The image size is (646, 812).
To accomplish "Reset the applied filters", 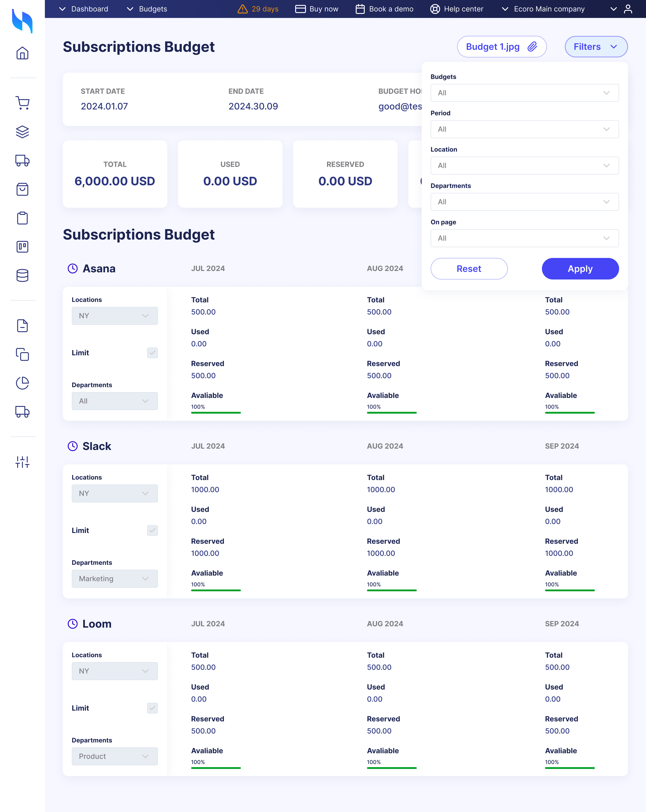I will click(x=469, y=268).
